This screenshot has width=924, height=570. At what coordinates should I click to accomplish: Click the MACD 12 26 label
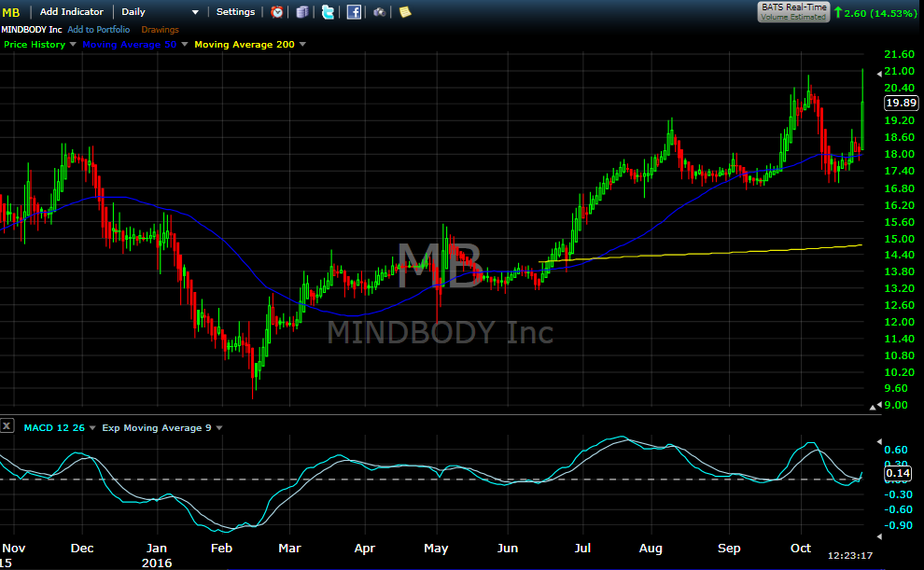tap(54, 428)
